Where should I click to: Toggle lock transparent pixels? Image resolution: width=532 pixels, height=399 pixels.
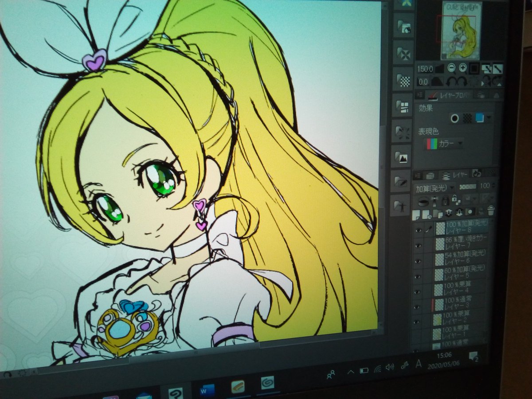456,199
